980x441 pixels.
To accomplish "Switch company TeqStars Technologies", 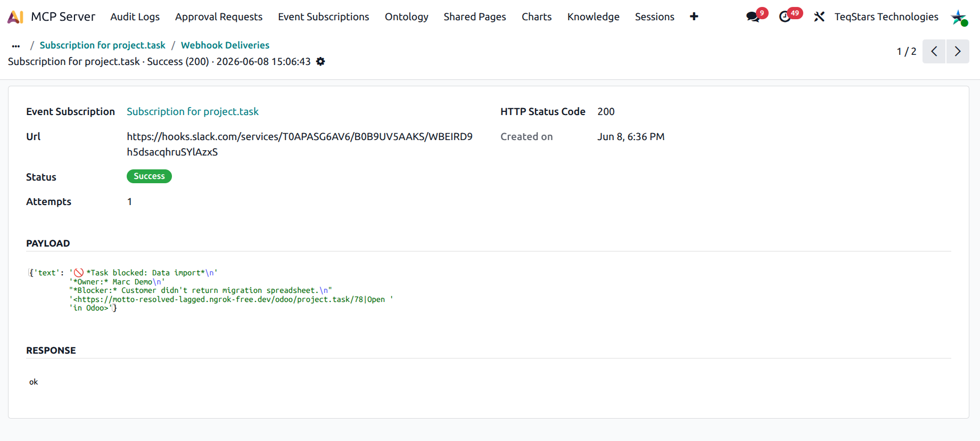I will click(886, 17).
